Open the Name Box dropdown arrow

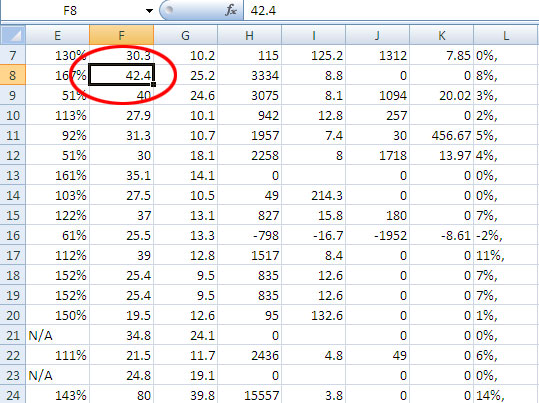pyautogui.click(x=149, y=11)
